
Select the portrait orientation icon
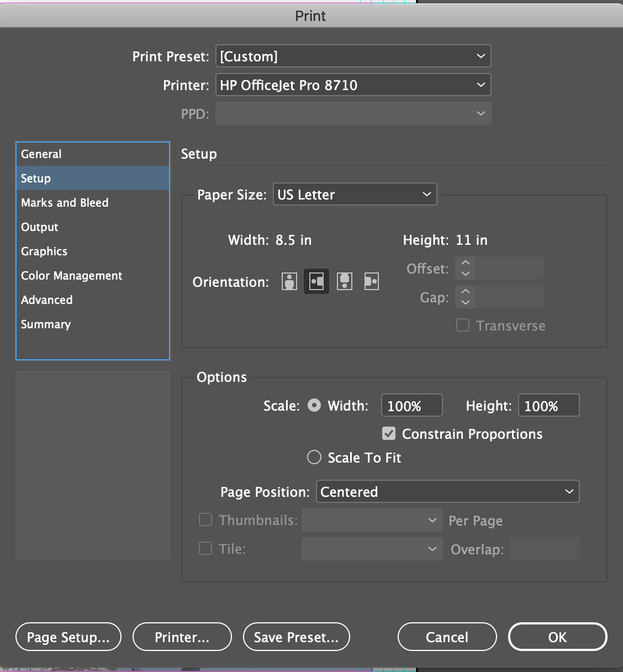tap(289, 281)
